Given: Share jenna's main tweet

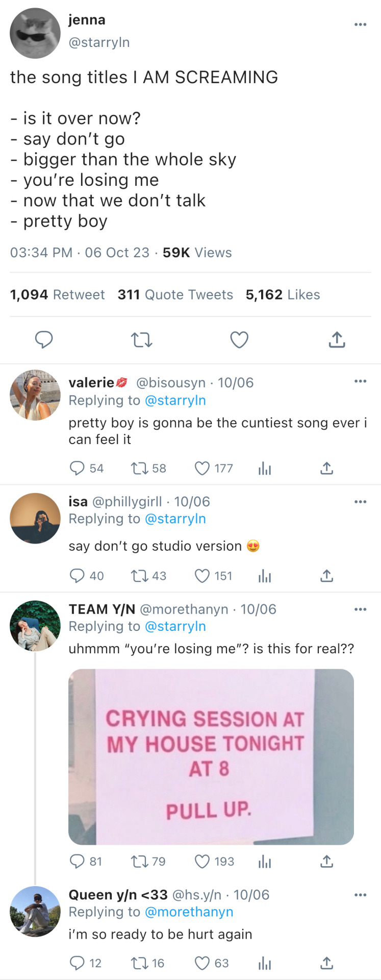Looking at the screenshot, I should coord(337,339).
